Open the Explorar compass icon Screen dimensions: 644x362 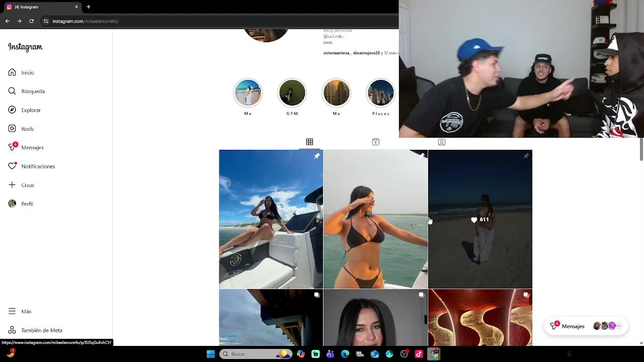pos(12,110)
